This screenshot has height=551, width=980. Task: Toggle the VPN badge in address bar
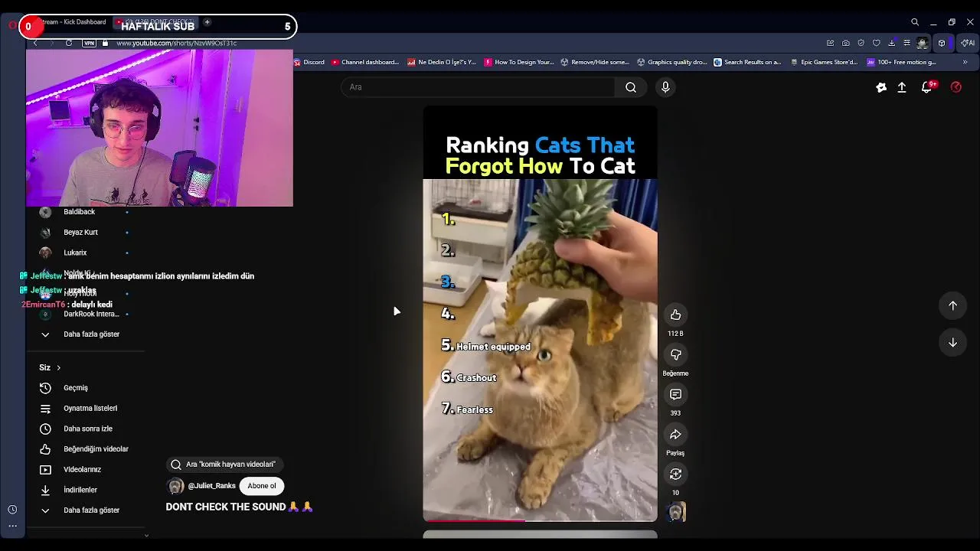(89, 43)
